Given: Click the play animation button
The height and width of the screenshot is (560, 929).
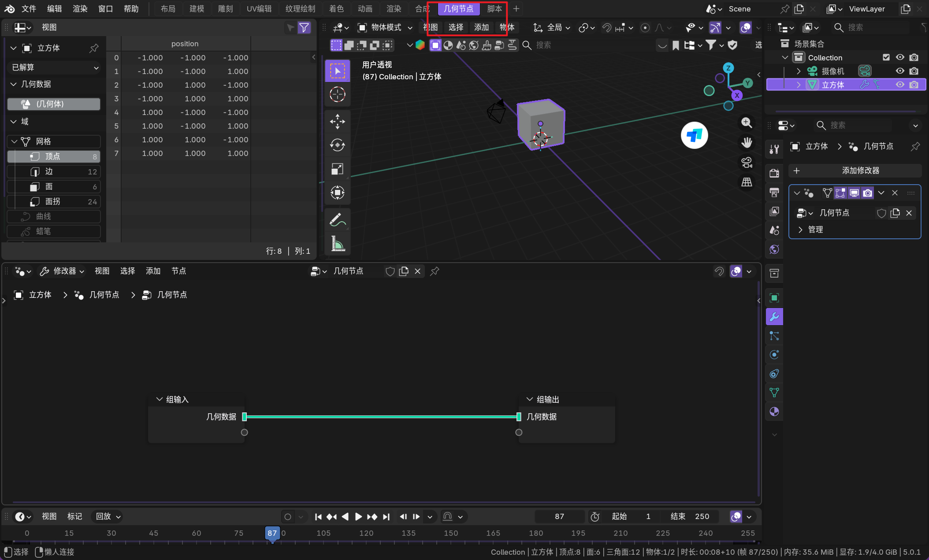Looking at the screenshot, I should pos(358,516).
